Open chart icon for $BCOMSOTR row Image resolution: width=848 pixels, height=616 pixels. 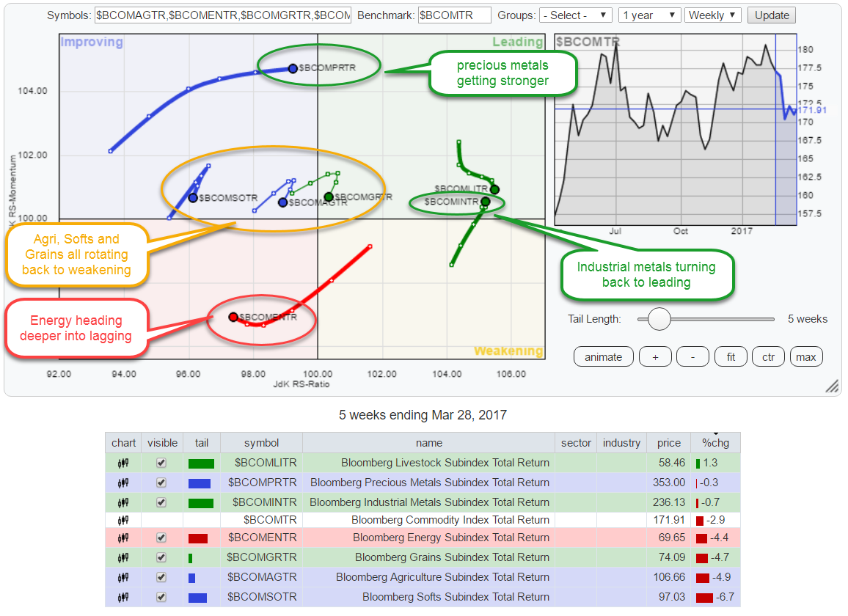tap(123, 597)
